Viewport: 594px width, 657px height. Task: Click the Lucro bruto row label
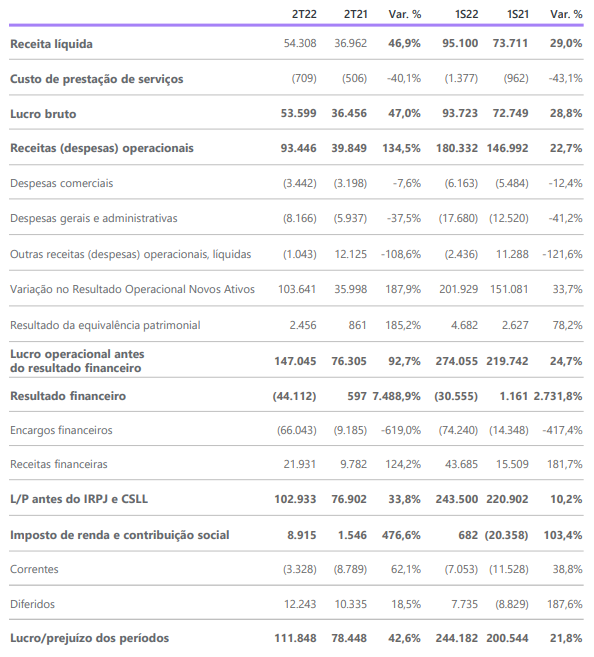[x=43, y=114]
